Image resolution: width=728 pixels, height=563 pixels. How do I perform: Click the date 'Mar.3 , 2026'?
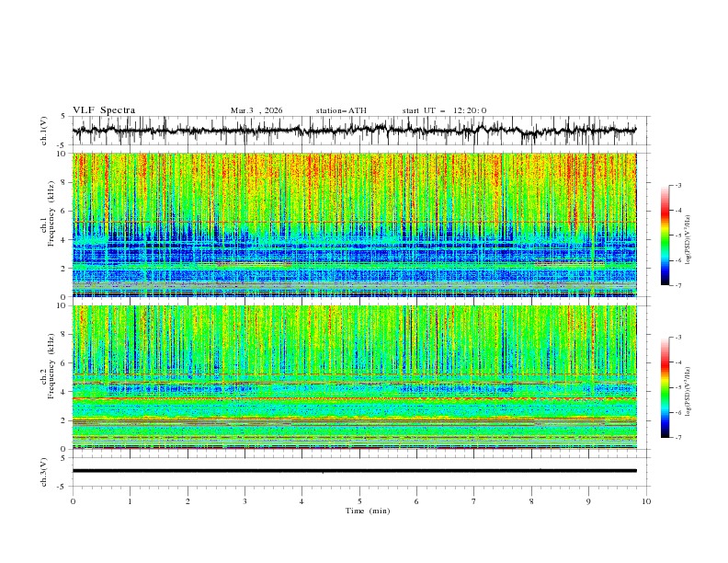[x=256, y=110]
